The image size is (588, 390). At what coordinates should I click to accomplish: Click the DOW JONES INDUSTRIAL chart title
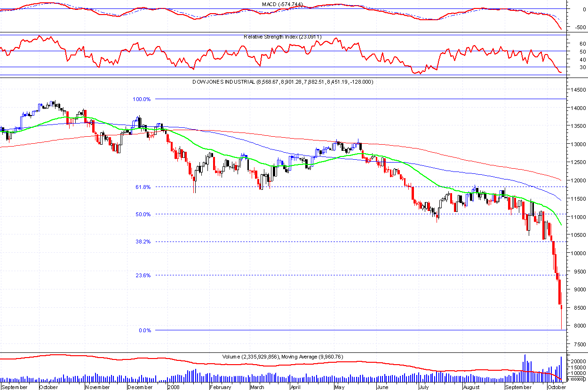[x=283, y=82]
